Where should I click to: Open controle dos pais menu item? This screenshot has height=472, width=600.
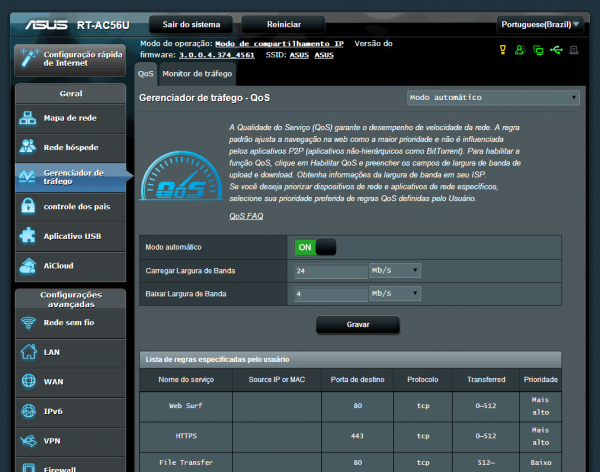point(70,207)
